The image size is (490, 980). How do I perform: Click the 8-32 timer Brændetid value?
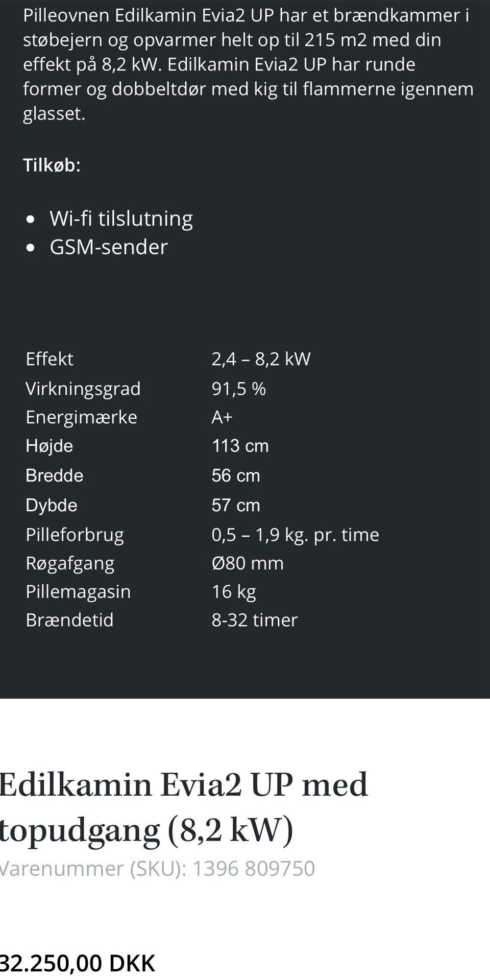(x=254, y=620)
